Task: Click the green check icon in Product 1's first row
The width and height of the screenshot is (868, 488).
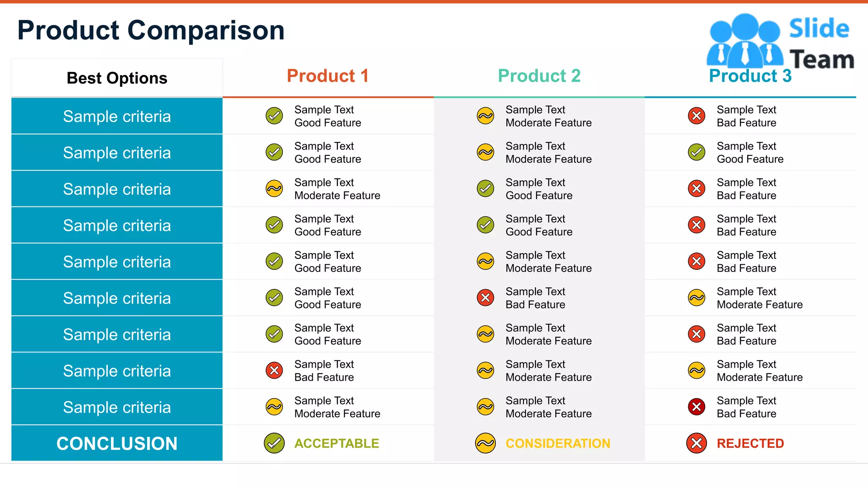Action: click(274, 116)
